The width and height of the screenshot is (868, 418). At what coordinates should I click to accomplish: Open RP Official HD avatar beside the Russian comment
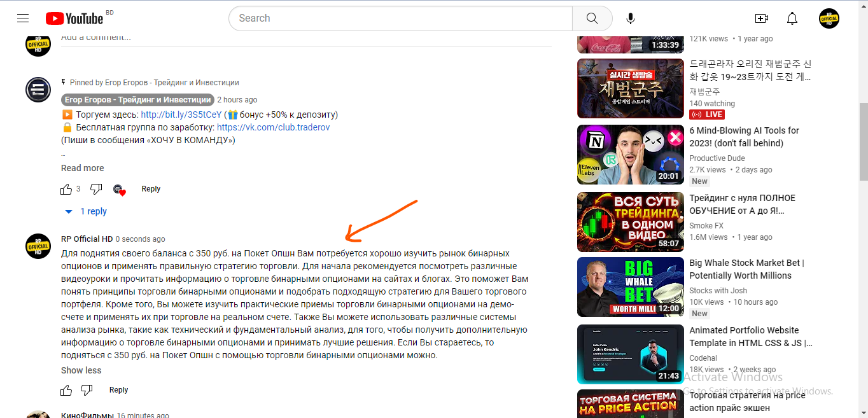tap(38, 246)
